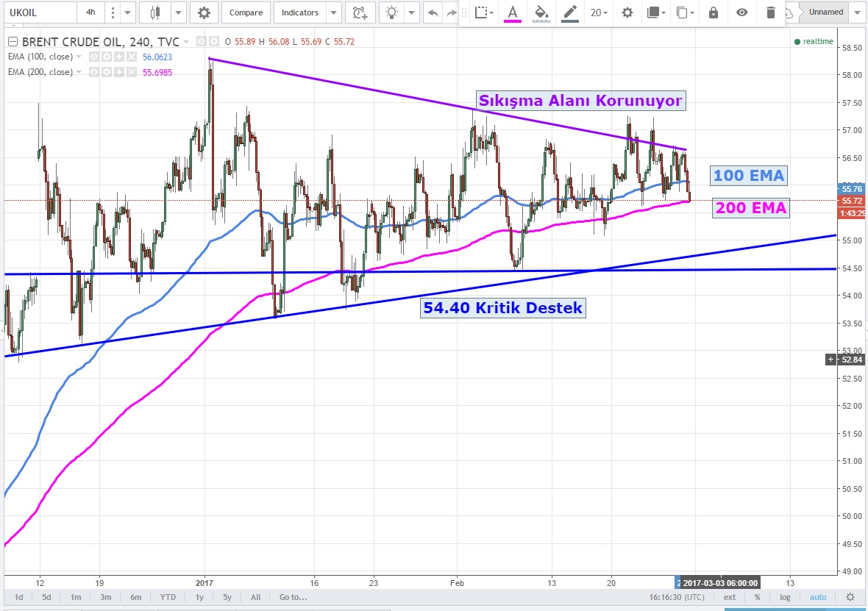This screenshot has width=868, height=611.
Task: Toggle the auto scale option
Action: (818, 597)
